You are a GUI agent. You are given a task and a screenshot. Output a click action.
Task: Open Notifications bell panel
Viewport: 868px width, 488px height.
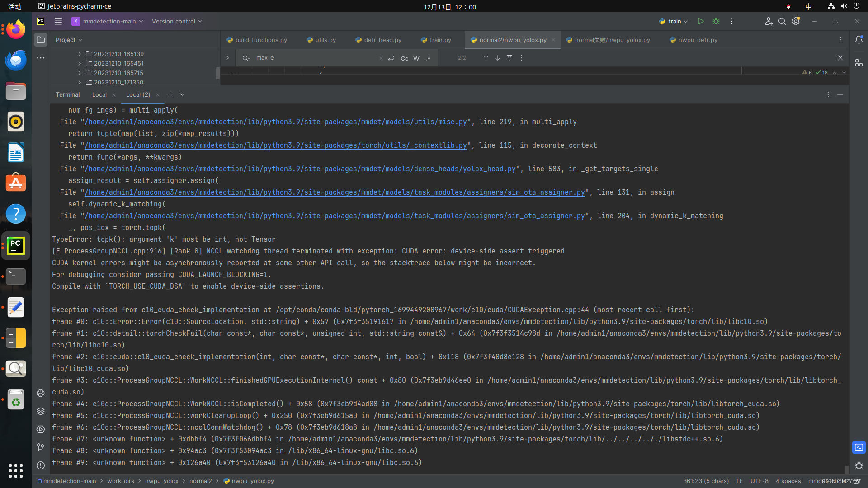[x=859, y=40]
